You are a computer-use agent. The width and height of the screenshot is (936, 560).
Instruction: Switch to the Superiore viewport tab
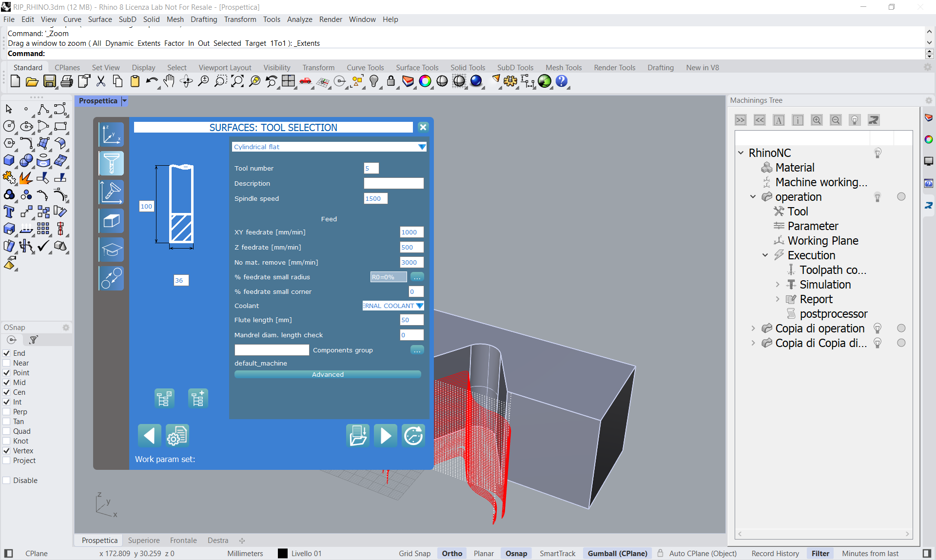[x=144, y=540]
